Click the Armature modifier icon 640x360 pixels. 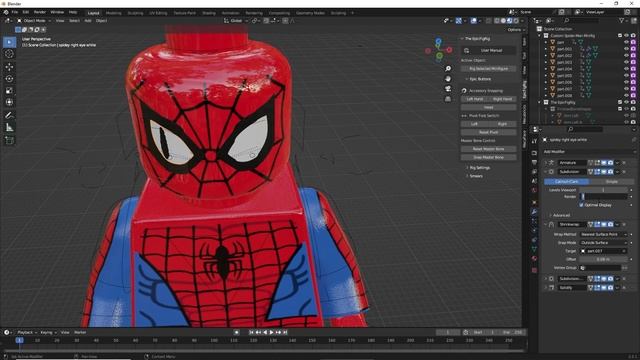pos(551,162)
